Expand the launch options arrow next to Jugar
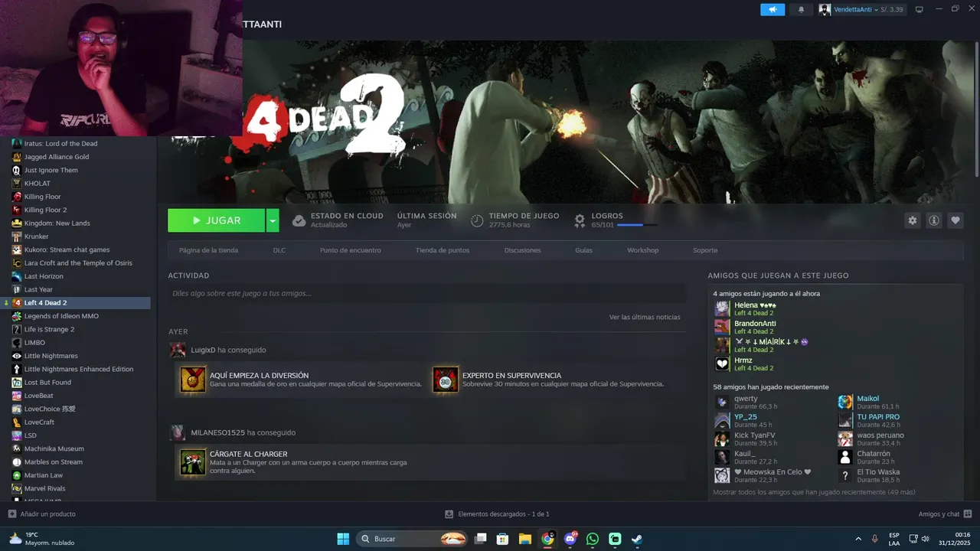 coord(273,220)
